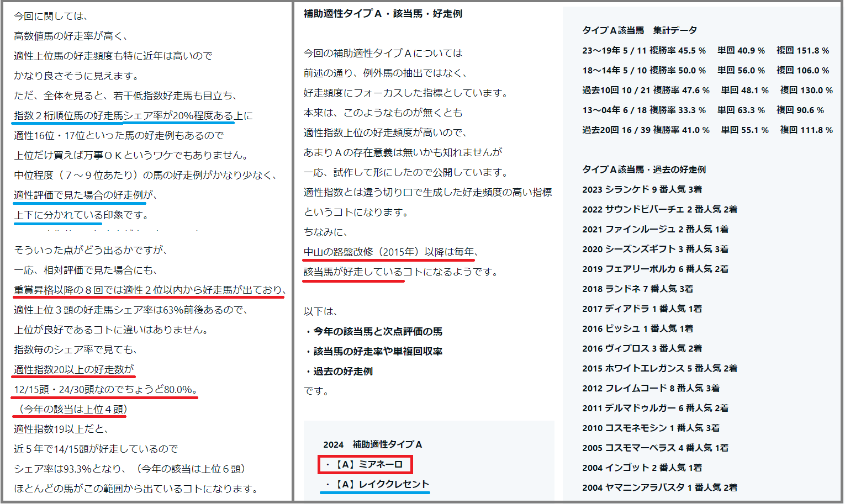This screenshot has width=845, height=504.
Task: Click the row 18〜14年 5 / 10 複勝率 50.0 %
Action: [x=644, y=70]
